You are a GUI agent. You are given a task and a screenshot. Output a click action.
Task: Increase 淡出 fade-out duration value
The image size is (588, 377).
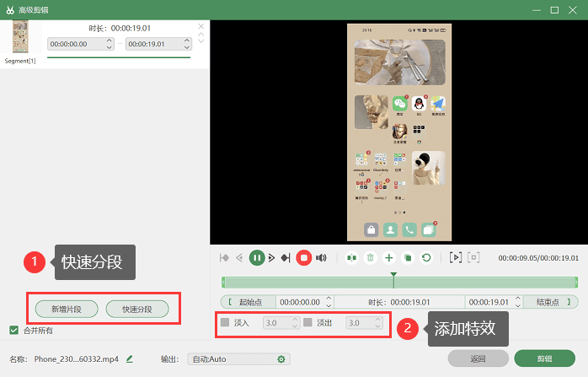377,320
